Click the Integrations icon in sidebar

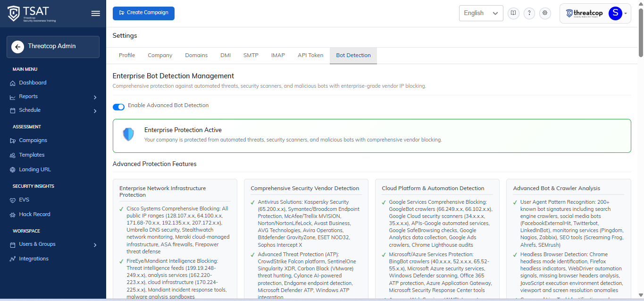coord(13,259)
